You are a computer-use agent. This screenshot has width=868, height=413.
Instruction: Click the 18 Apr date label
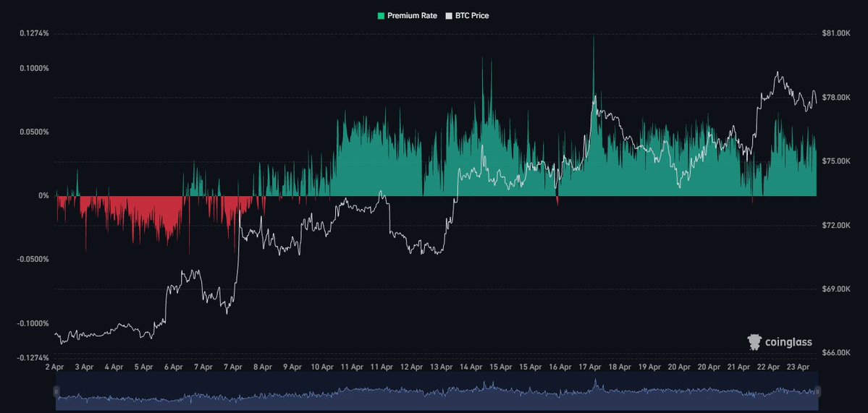point(620,367)
